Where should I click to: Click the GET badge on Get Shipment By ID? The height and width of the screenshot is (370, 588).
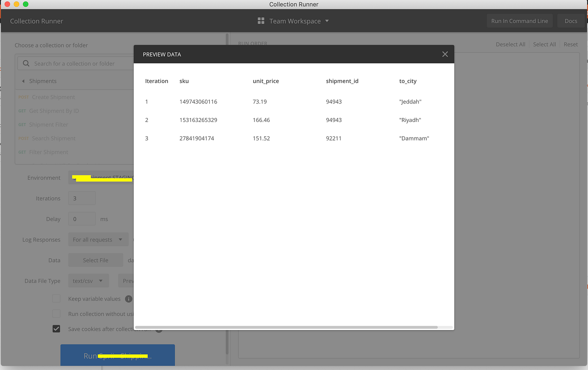22,111
